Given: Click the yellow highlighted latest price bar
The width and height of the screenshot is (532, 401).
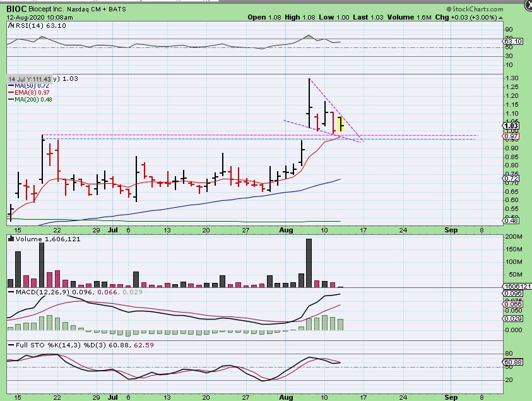Looking at the screenshot, I should [341, 124].
